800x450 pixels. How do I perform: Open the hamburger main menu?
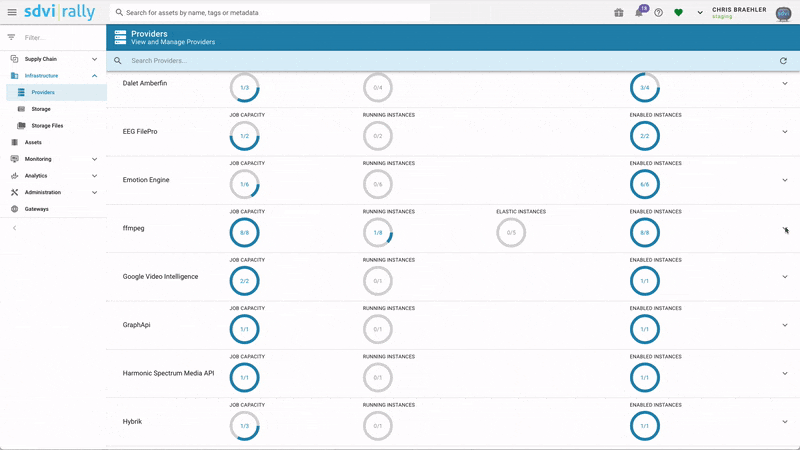[12, 12]
